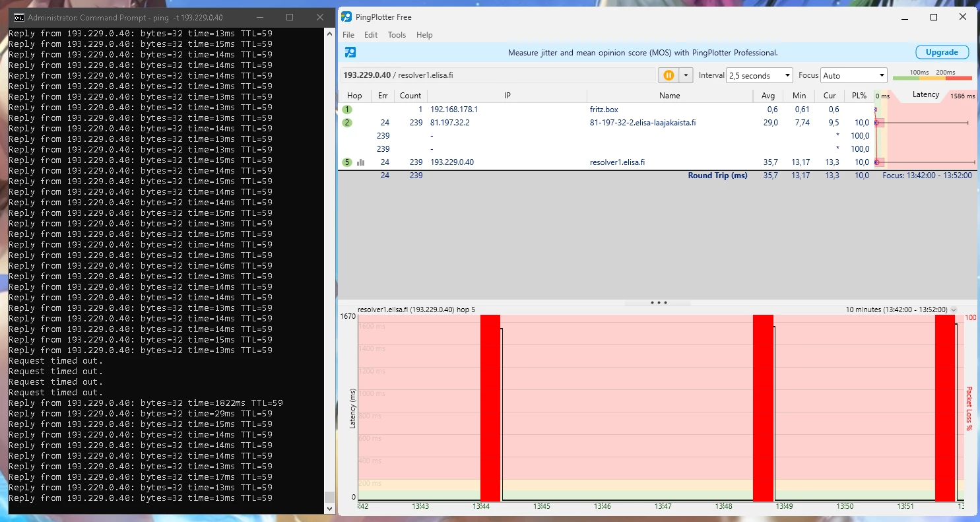Pause tracing with the orange pause button

pyautogui.click(x=669, y=75)
